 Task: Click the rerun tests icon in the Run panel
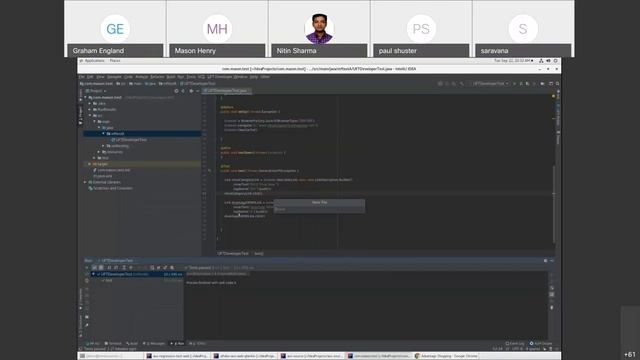87,268
